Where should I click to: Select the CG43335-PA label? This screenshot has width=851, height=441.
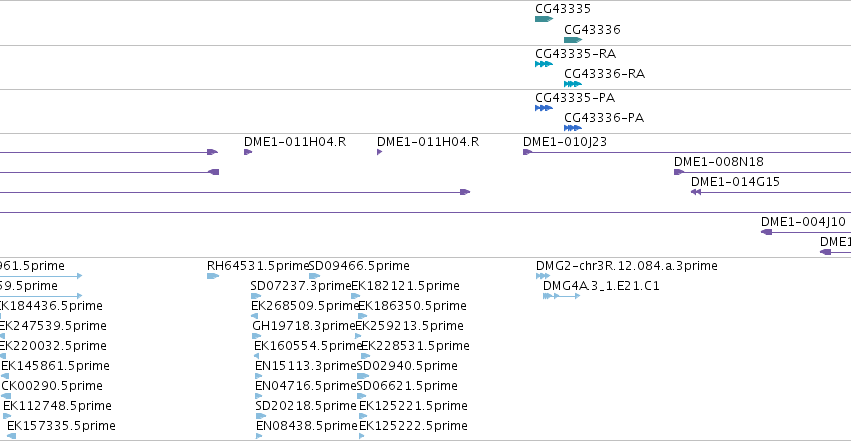[575, 98]
